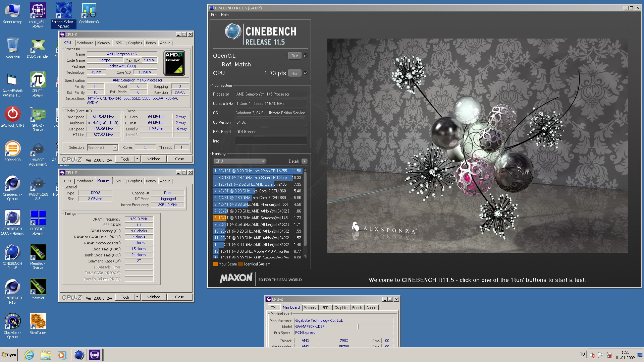Click Close in the Memory CPU-Z window

[x=179, y=297]
